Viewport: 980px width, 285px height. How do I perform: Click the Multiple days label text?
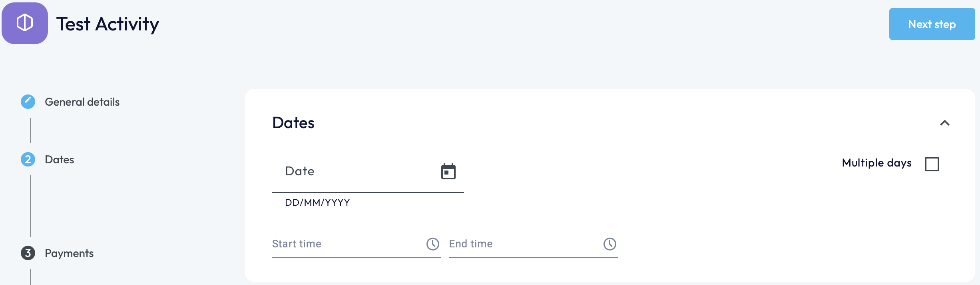tap(876, 163)
